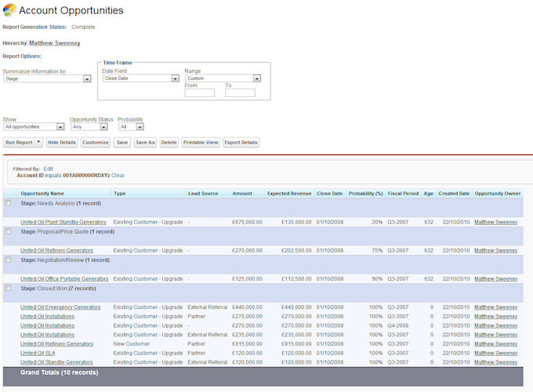Click the From date input field
The width and height of the screenshot is (533, 392).
point(200,93)
